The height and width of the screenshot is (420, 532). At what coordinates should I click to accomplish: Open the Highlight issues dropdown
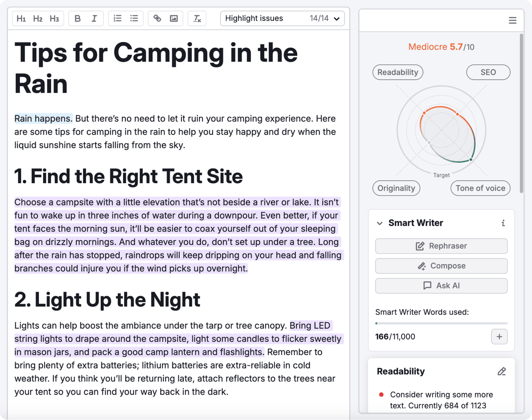[336, 18]
